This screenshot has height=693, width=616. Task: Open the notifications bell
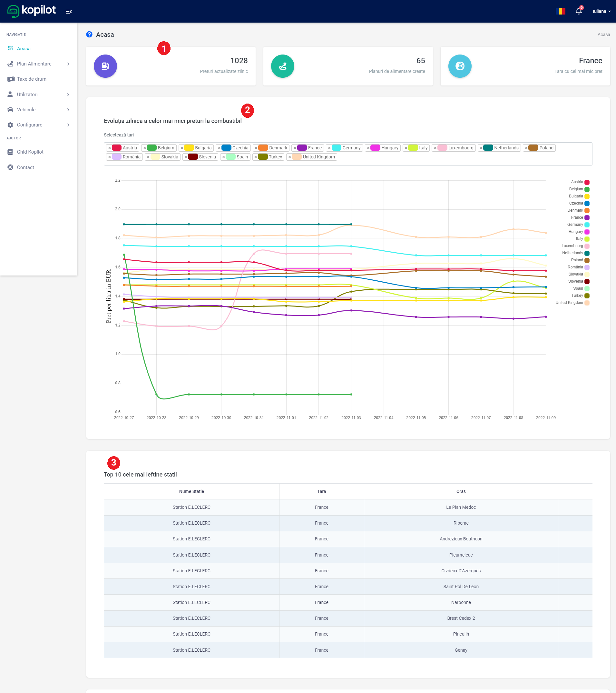578,11
